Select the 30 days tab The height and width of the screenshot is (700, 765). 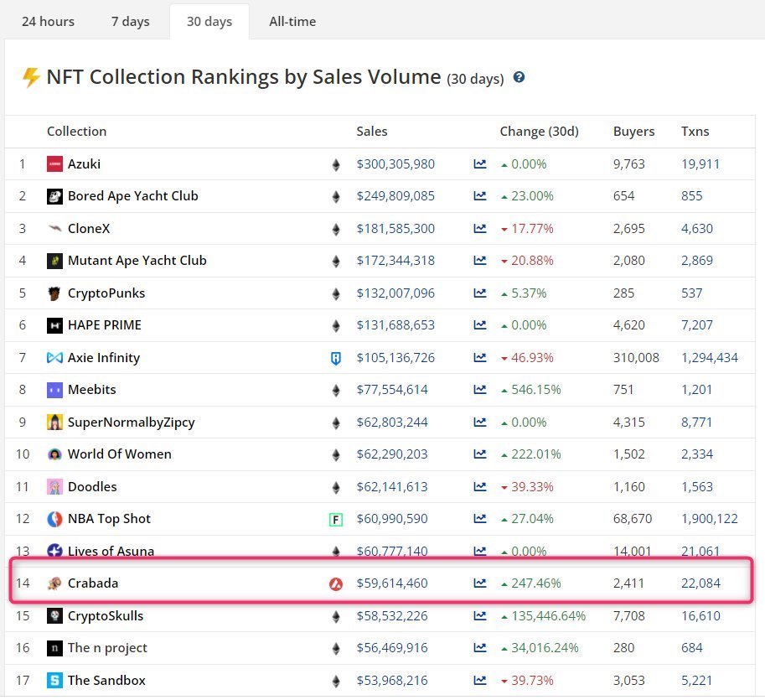(209, 22)
